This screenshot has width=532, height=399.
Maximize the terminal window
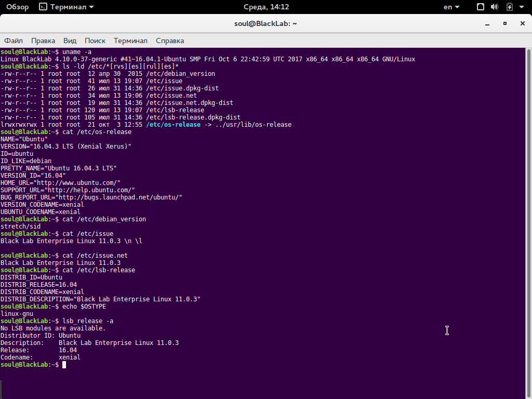point(505,23)
